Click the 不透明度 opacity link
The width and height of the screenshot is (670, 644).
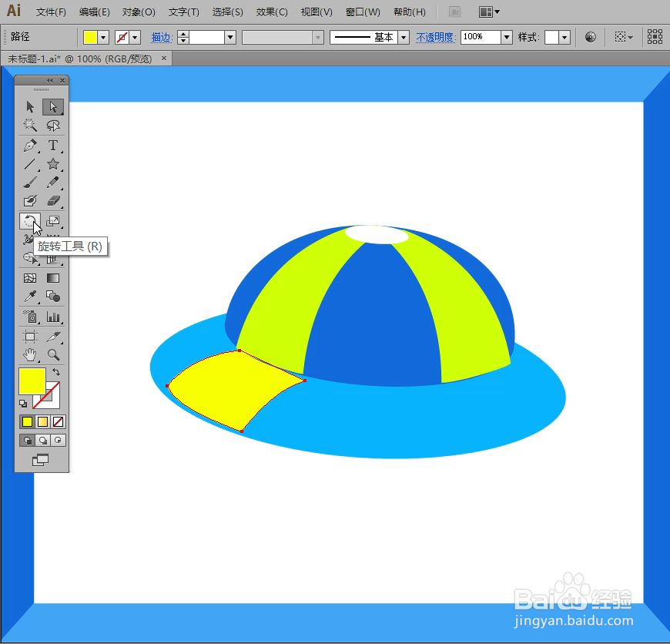pyautogui.click(x=435, y=38)
